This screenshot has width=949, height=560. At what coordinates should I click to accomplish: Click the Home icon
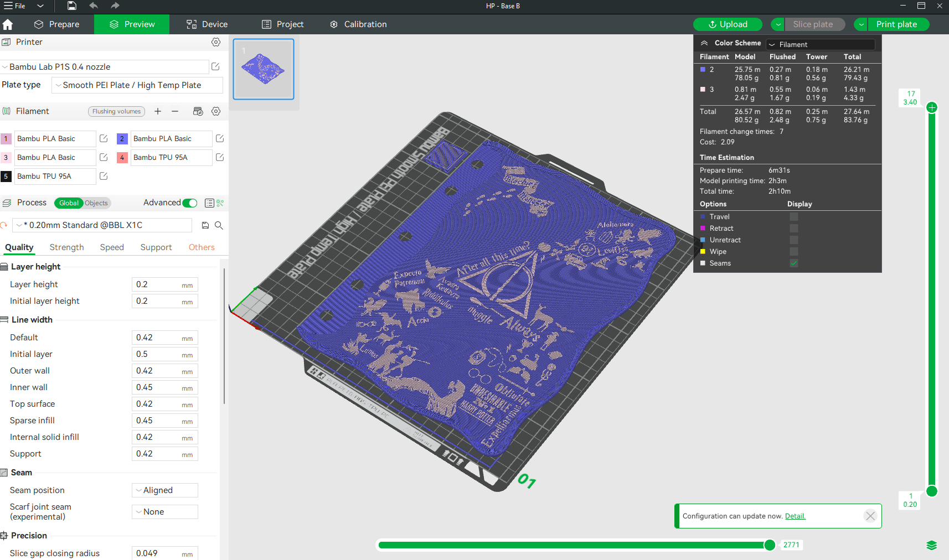point(8,24)
